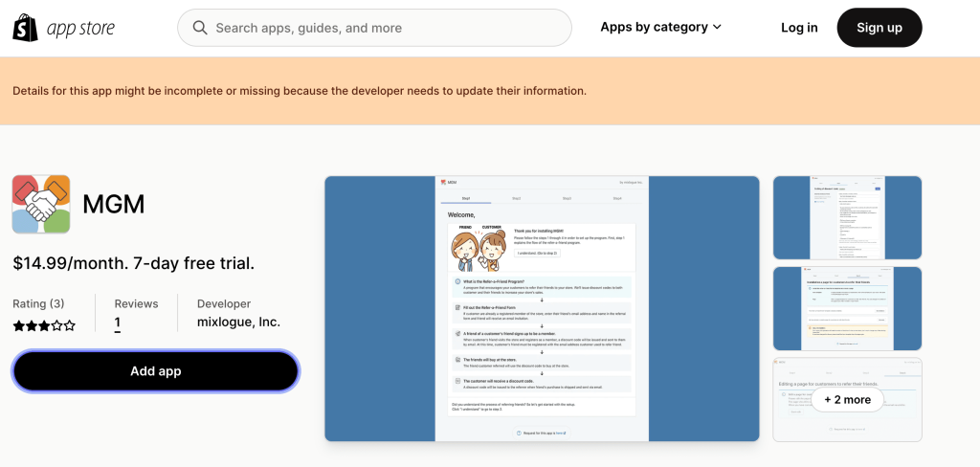Click the Shopify bag logo icon

(x=25, y=28)
